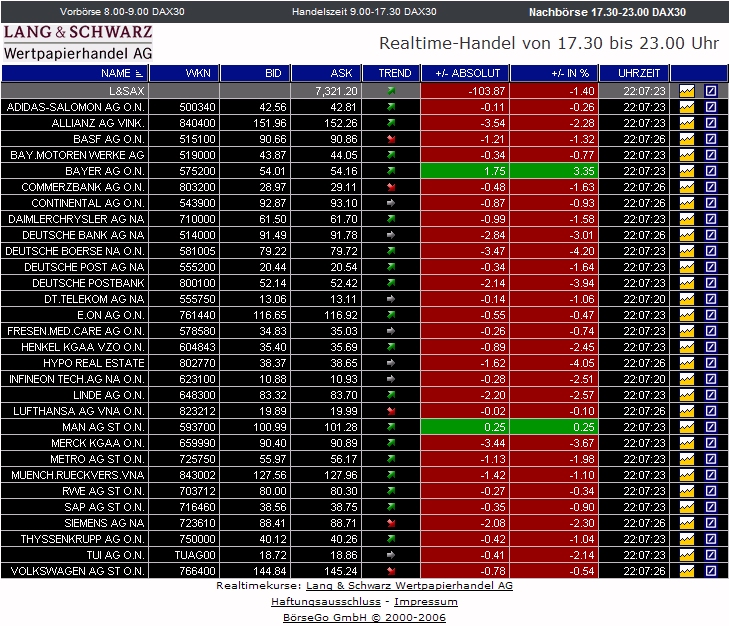
Task: Open Lang & Schwarz Wertpapierhandel AG link
Action: tap(409, 586)
